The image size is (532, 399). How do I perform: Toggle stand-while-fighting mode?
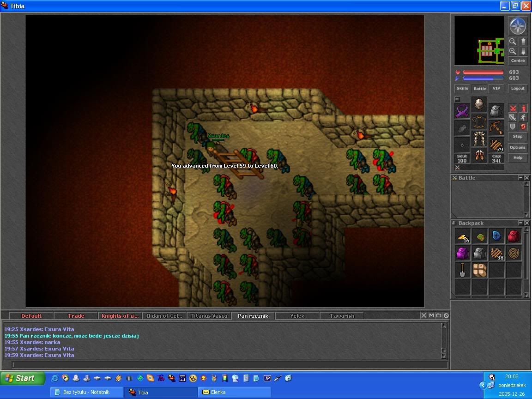coord(523,109)
